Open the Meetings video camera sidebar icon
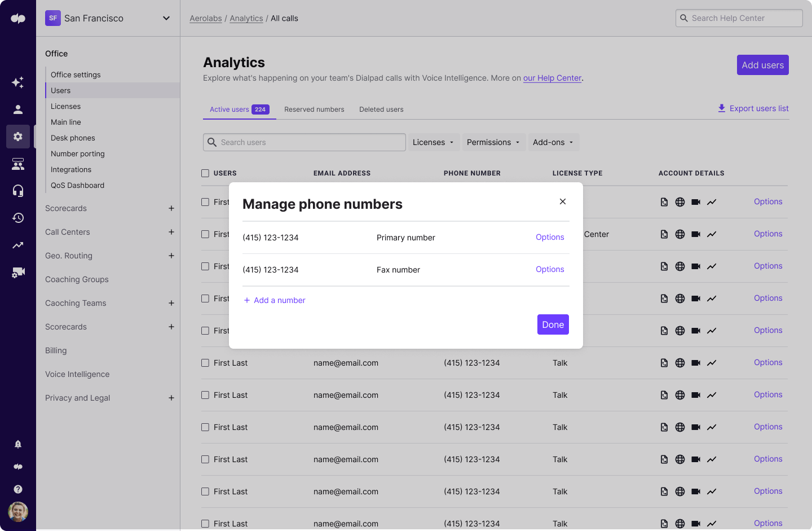 (18, 272)
